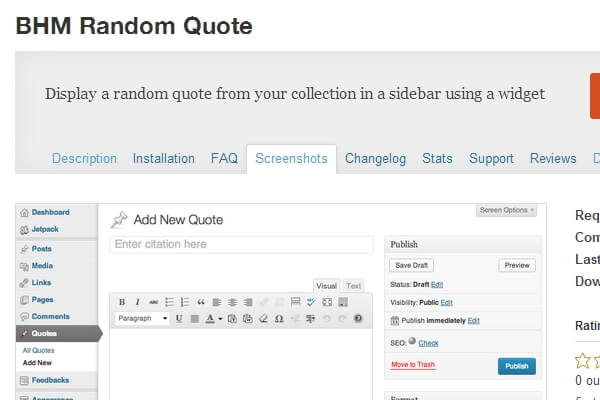Select the Screenshots tab

292,158
